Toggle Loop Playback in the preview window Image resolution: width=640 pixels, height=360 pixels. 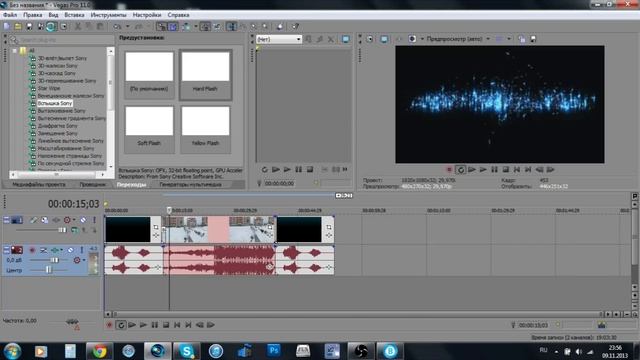click(460, 169)
